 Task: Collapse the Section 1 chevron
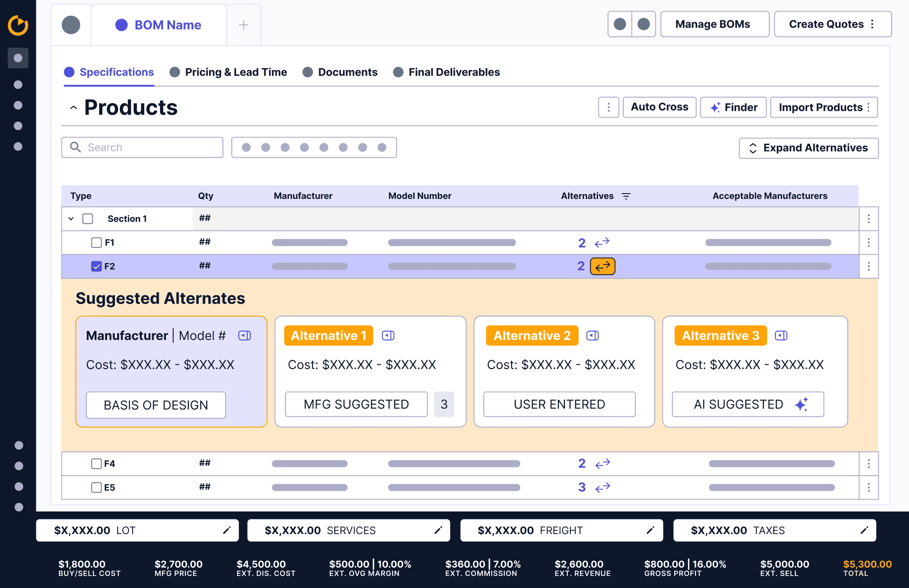tap(71, 219)
